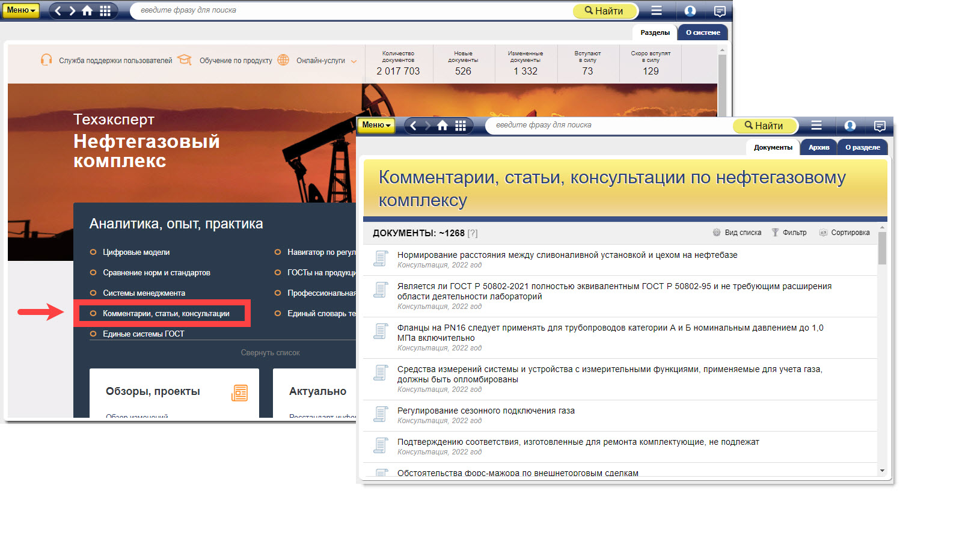Viewport: 980px width, 556px height.
Task: Open the Фильтр options
Action: [x=789, y=233]
